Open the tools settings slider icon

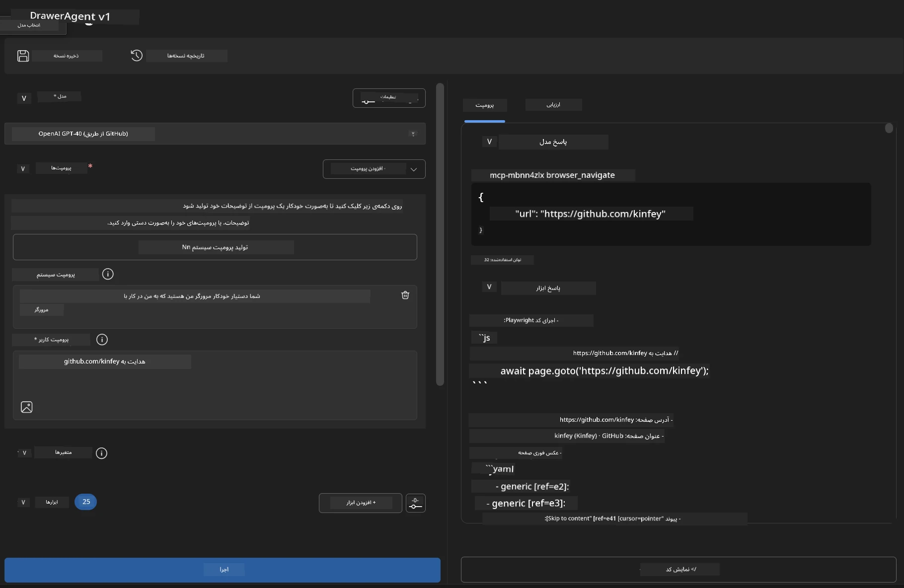[x=416, y=503]
